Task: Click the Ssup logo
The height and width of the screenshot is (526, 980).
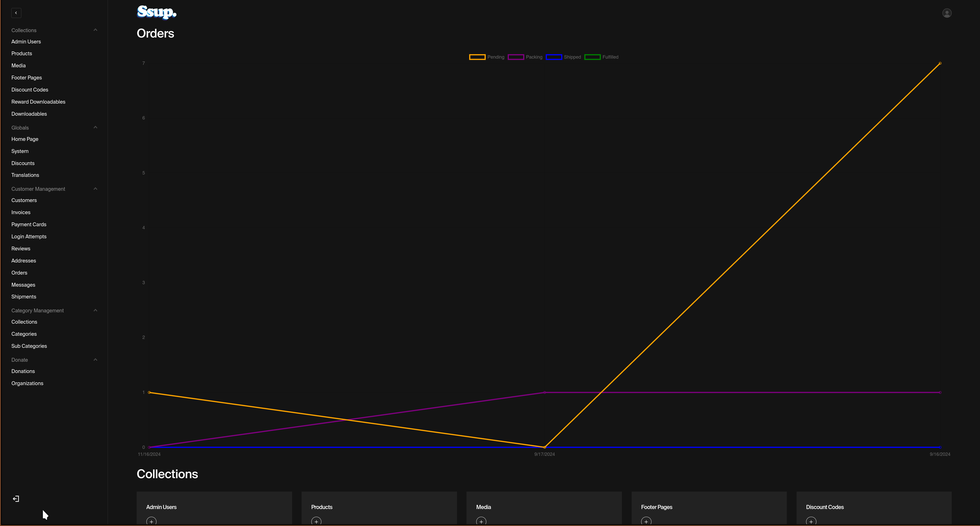Action: pyautogui.click(x=156, y=12)
